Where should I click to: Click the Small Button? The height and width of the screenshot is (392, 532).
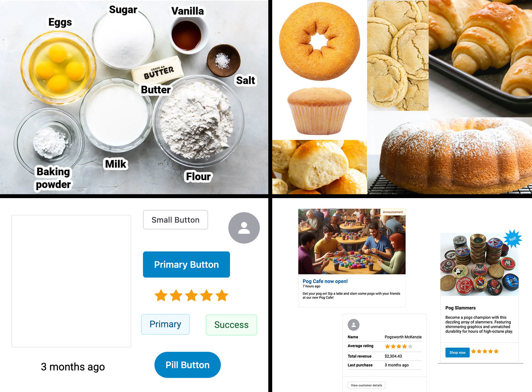click(175, 220)
